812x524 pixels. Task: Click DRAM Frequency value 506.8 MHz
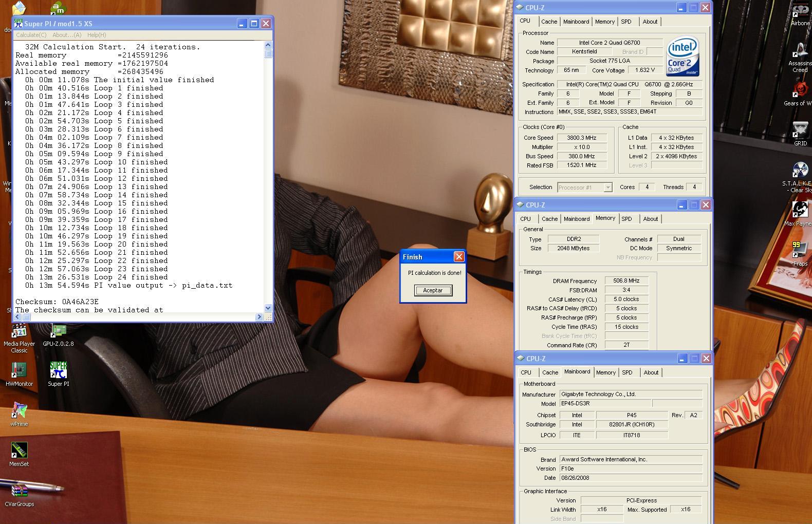pyautogui.click(x=626, y=281)
